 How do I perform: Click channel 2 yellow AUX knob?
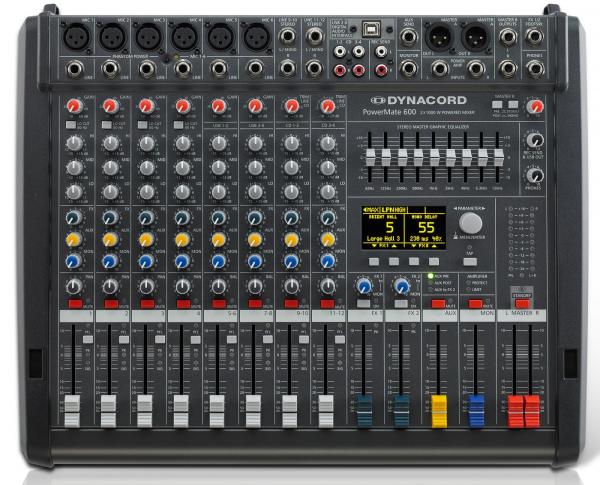point(110,240)
